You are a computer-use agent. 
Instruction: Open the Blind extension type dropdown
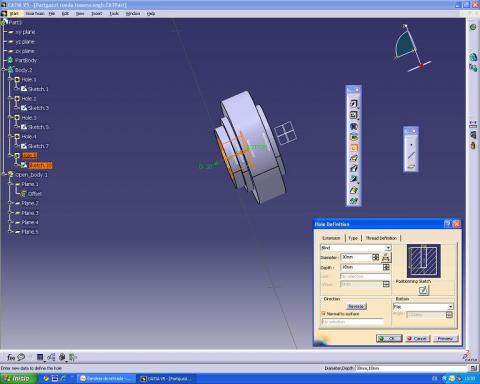click(x=355, y=248)
